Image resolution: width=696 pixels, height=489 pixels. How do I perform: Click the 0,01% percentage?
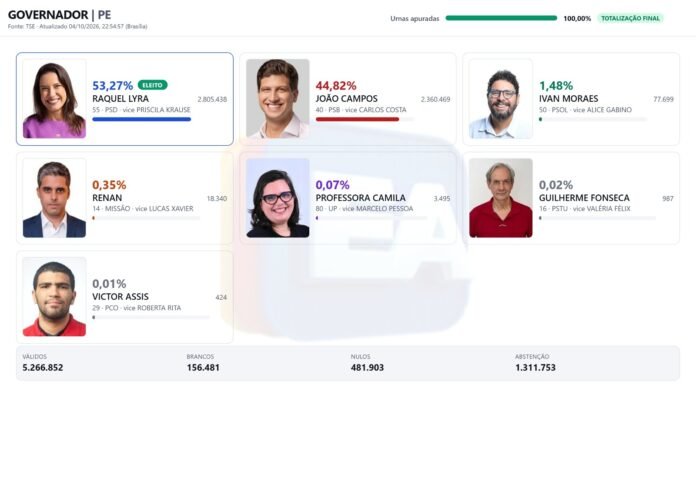pos(109,284)
